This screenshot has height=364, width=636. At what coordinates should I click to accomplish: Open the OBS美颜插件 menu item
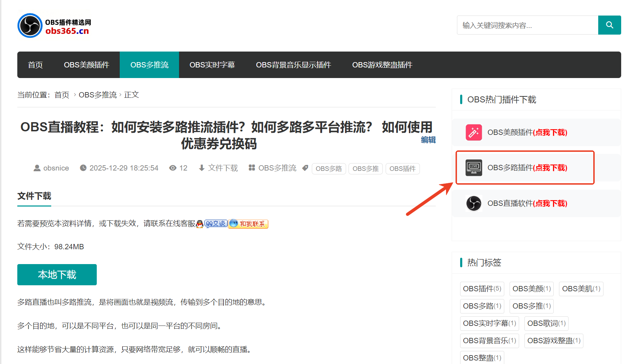click(87, 65)
